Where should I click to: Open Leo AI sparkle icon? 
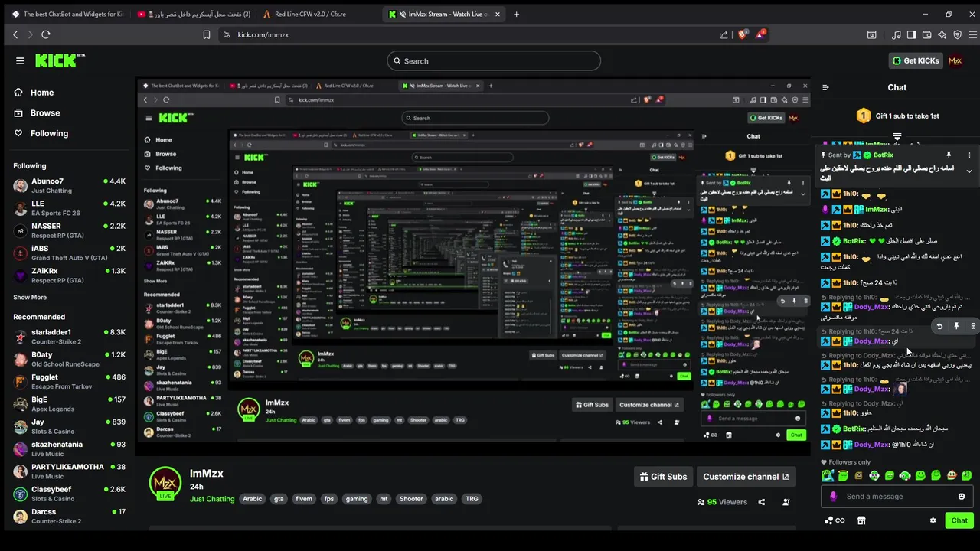942,34
